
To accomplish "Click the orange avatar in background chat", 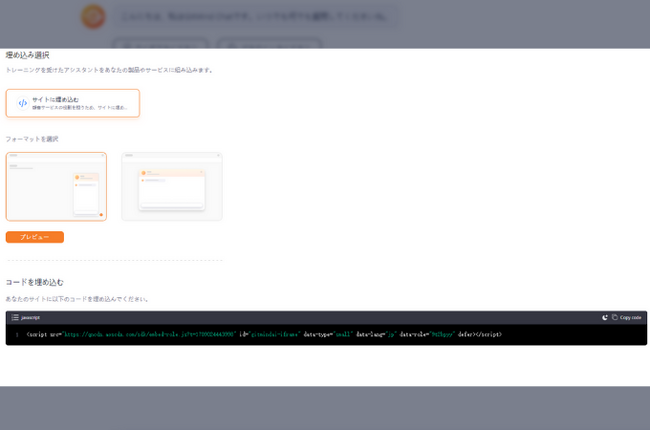I will click(x=93, y=17).
